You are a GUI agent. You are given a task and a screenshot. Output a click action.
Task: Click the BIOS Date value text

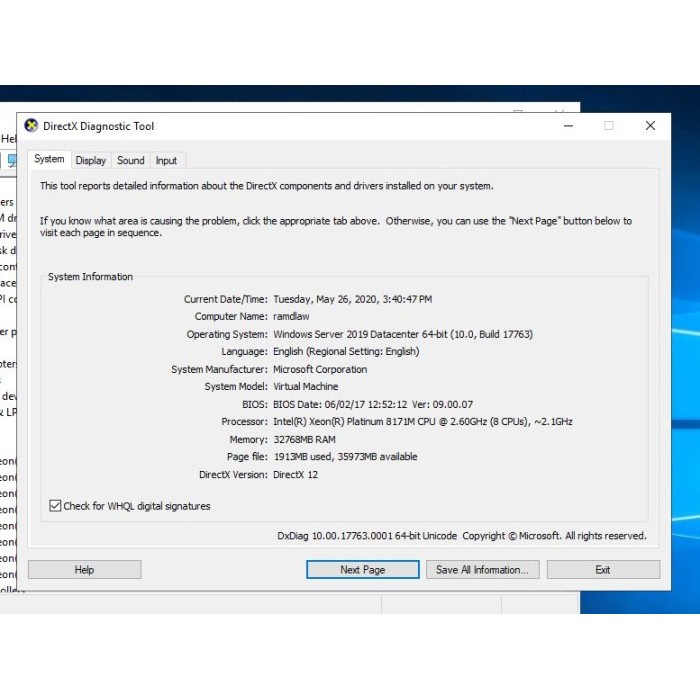tap(373, 404)
